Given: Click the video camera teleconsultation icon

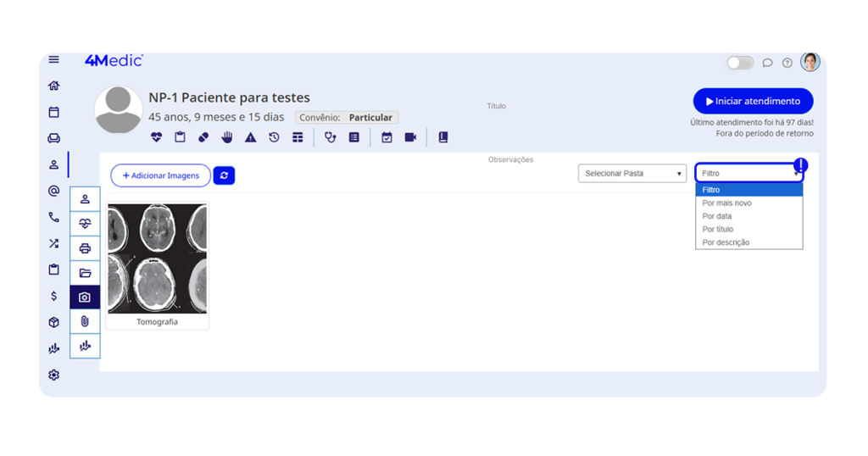Looking at the screenshot, I should (x=410, y=137).
